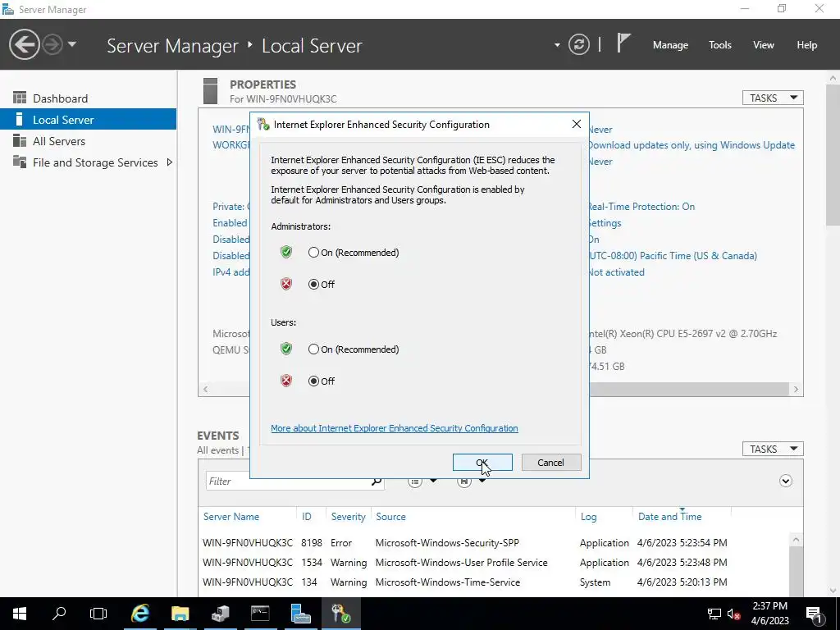The width and height of the screenshot is (840, 630).
Task: Expand File and Storage Services chevron
Action: [x=169, y=162]
